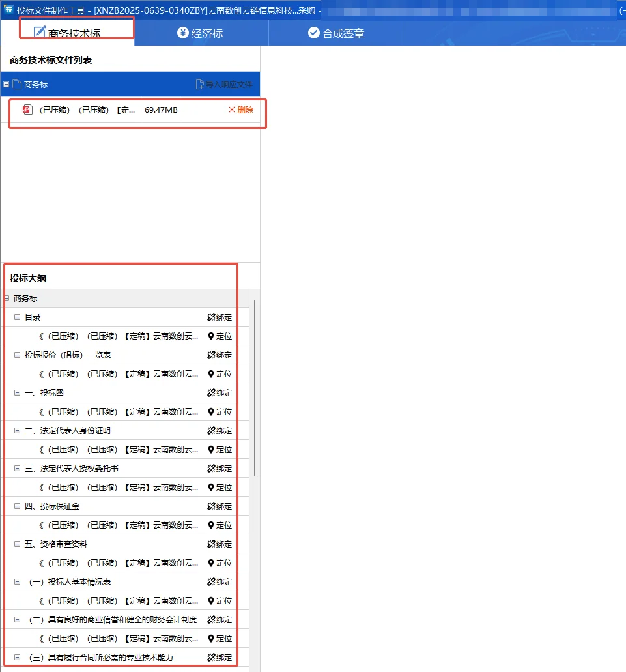
Task: Collapse the 二、法定代表人身份证明 node
Action: [17, 430]
